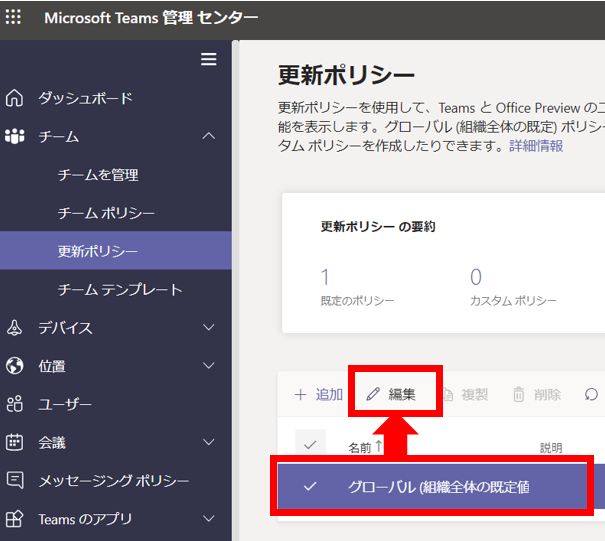Click the ダッシュボード home icon

click(x=14, y=98)
